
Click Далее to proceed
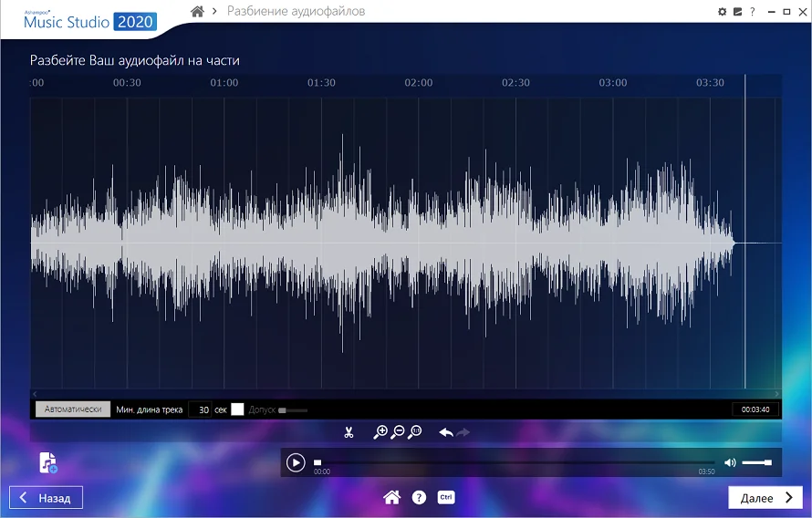tap(765, 498)
